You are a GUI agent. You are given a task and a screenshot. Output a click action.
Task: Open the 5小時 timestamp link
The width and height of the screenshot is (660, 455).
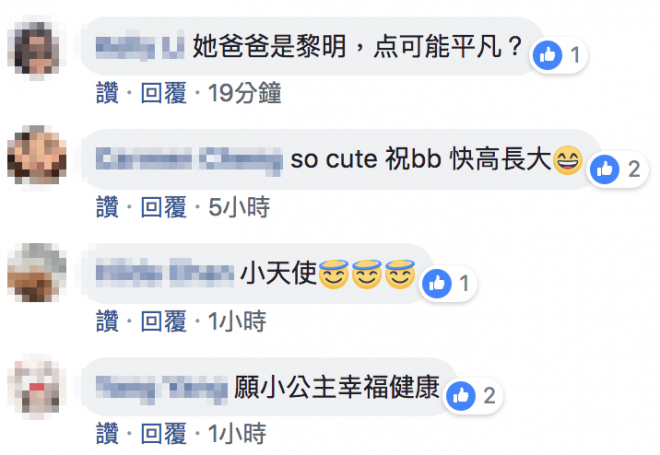click(239, 207)
